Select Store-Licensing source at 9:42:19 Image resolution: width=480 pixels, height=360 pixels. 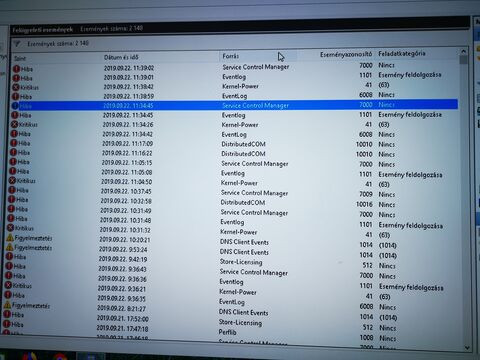point(241,262)
